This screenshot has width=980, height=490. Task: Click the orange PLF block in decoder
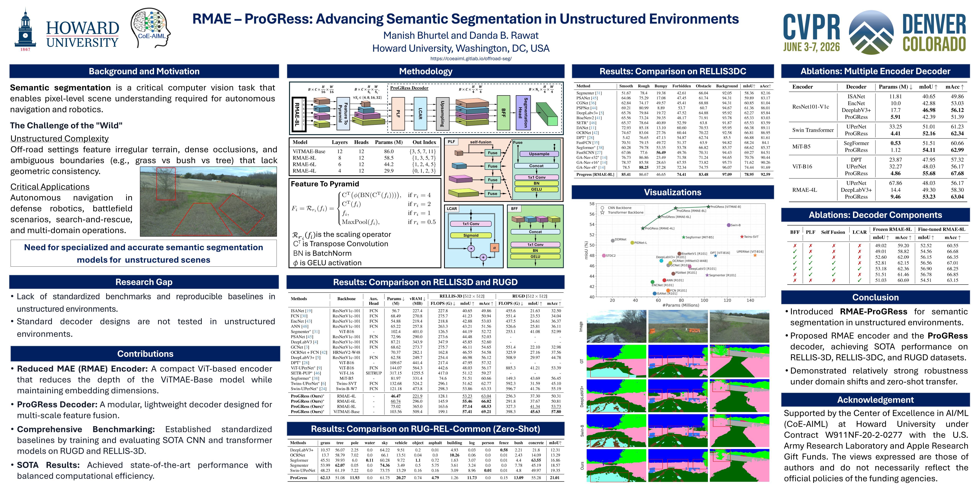coord(398,114)
